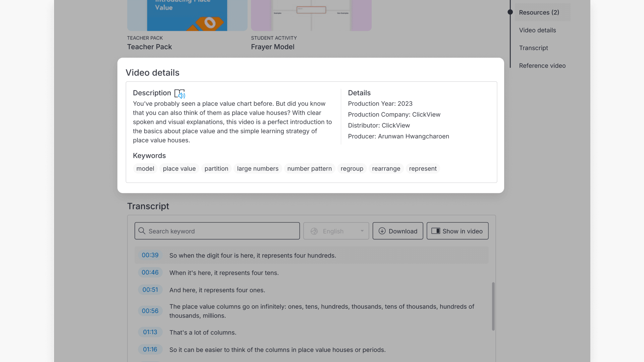Click 'Producer: Arunwan Hwangcharoen' text
Screen dimensions: 644x362
[398, 136]
